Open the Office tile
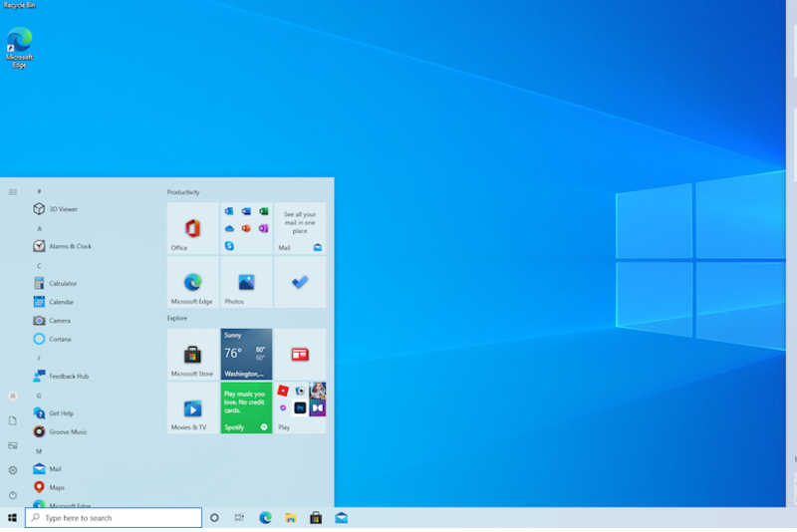The width and height of the screenshot is (797, 532). (x=192, y=229)
